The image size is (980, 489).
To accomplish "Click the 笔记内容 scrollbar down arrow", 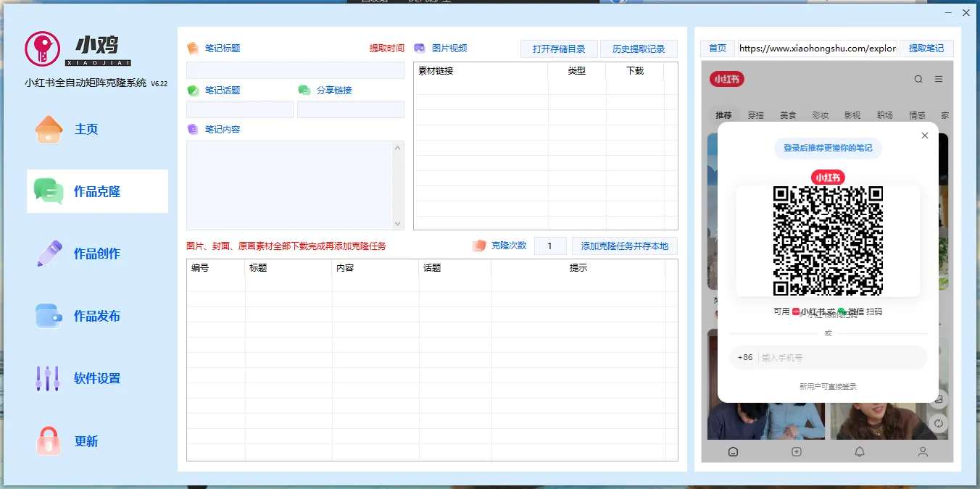I will (x=397, y=224).
